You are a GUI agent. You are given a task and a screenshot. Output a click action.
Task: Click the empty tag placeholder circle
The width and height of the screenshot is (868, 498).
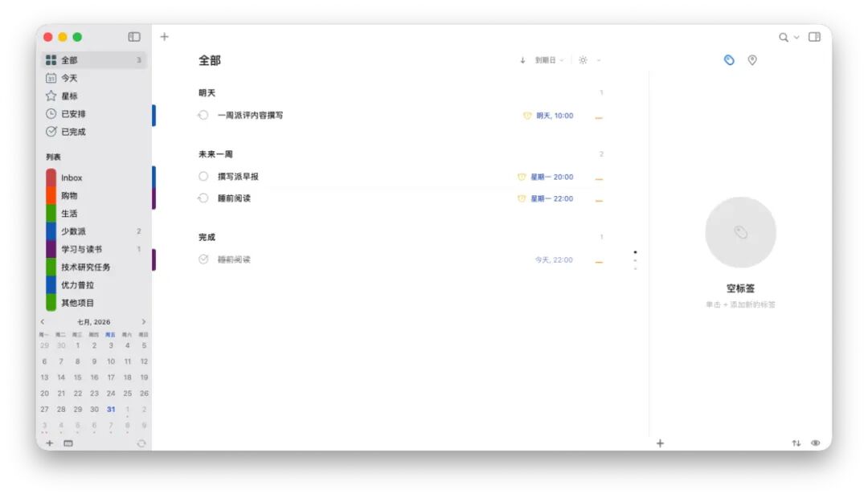pos(740,232)
